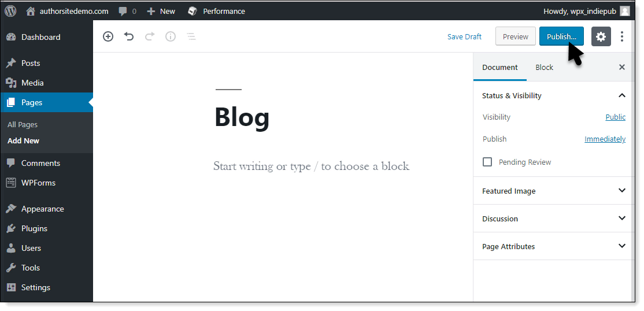Expand the Page Attributes section

622,246
